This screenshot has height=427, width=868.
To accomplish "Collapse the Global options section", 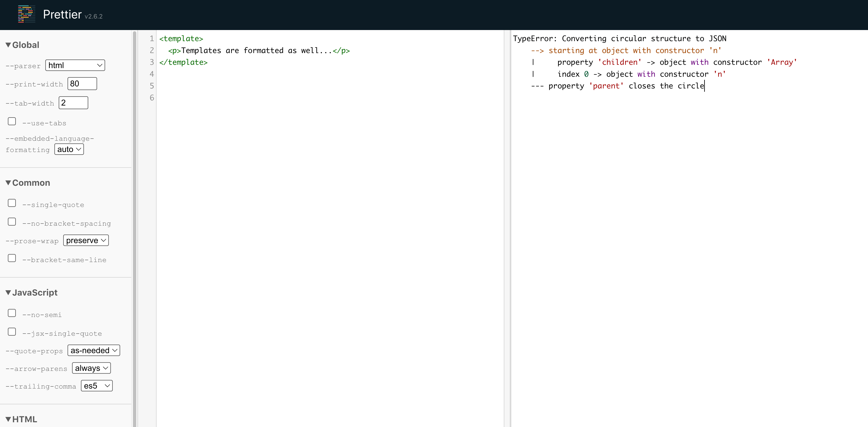I will pos(22,45).
